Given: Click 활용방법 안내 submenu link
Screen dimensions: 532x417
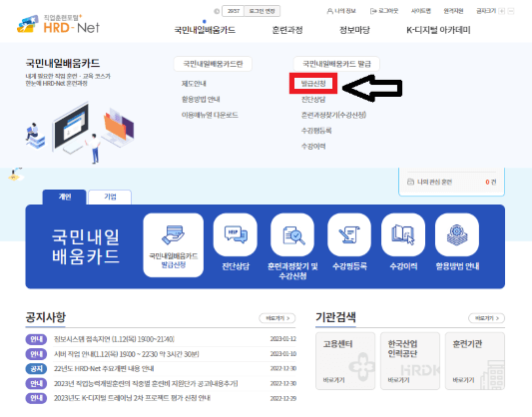Looking at the screenshot, I should 201,100.
